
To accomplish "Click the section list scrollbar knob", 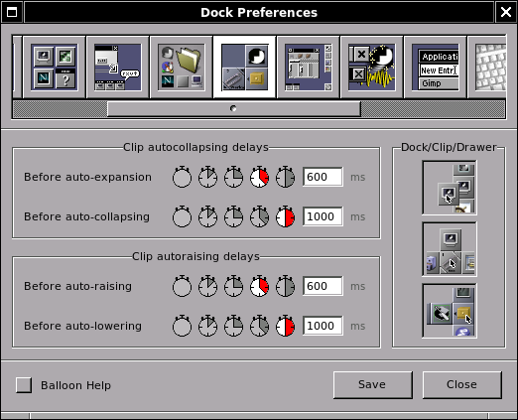I will point(234,109).
